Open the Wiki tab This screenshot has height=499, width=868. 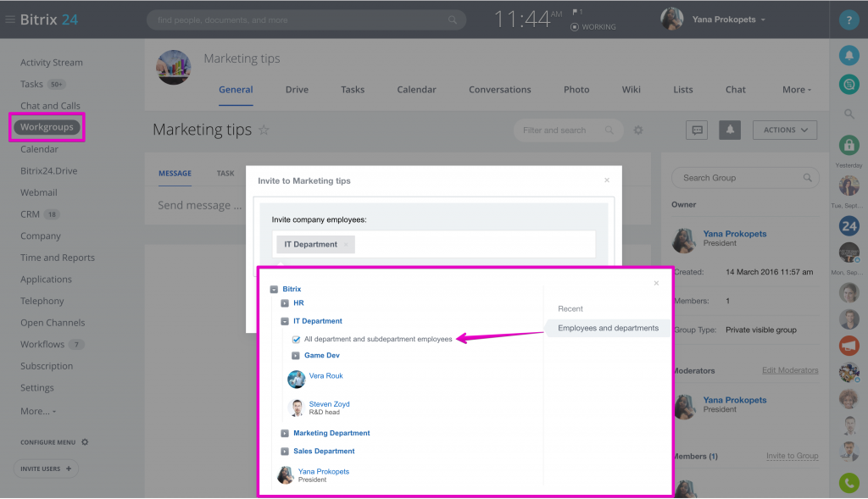coord(631,90)
